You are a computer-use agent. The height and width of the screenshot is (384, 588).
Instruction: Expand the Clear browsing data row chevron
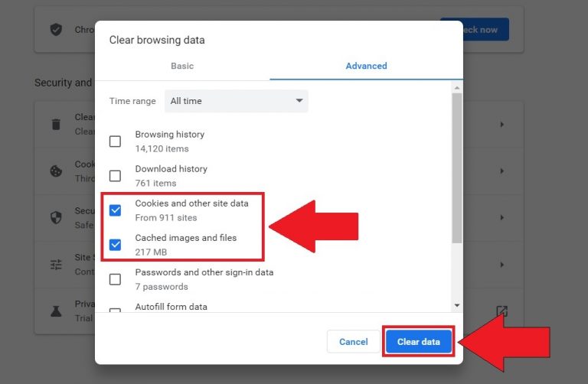pyautogui.click(x=502, y=124)
